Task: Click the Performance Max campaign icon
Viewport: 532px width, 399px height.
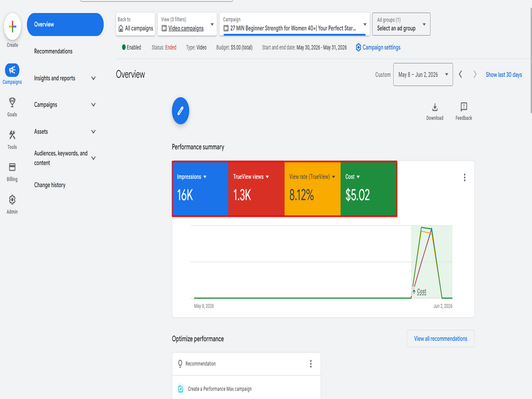Action: pos(181,389)
